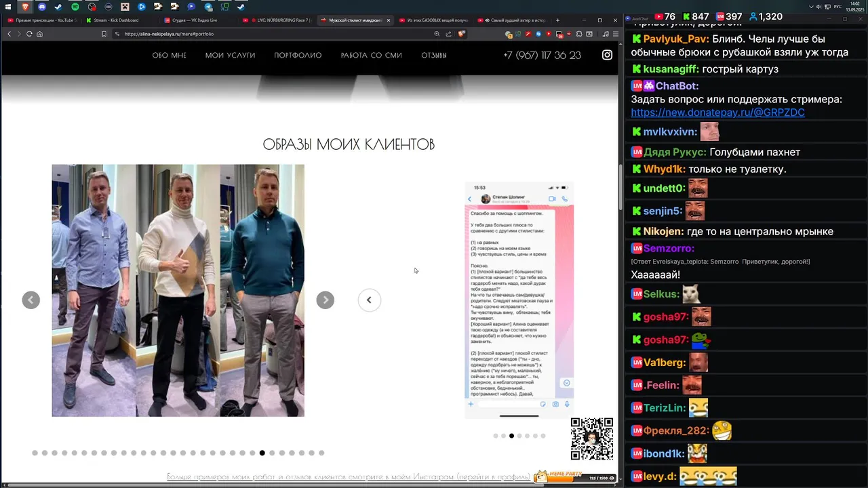
Task: Click username kusanagiff in chat
Action: click(x=671, y=69)
